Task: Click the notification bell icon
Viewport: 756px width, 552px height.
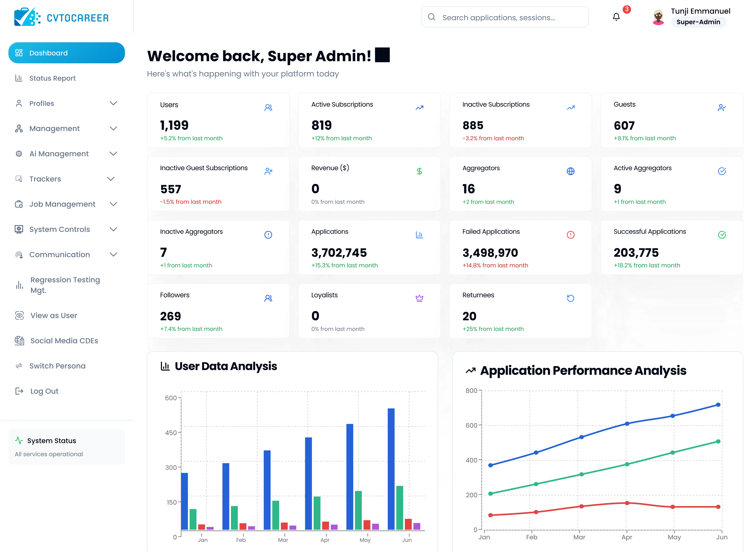Action: [616, 17]
